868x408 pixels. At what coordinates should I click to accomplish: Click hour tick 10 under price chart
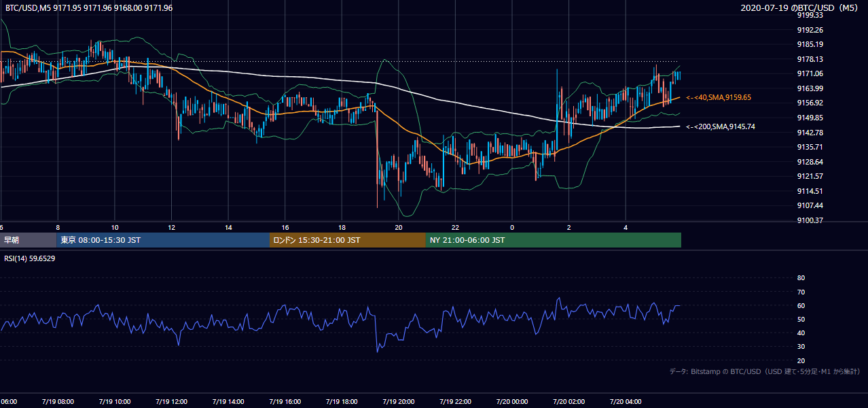click(115, 227)
